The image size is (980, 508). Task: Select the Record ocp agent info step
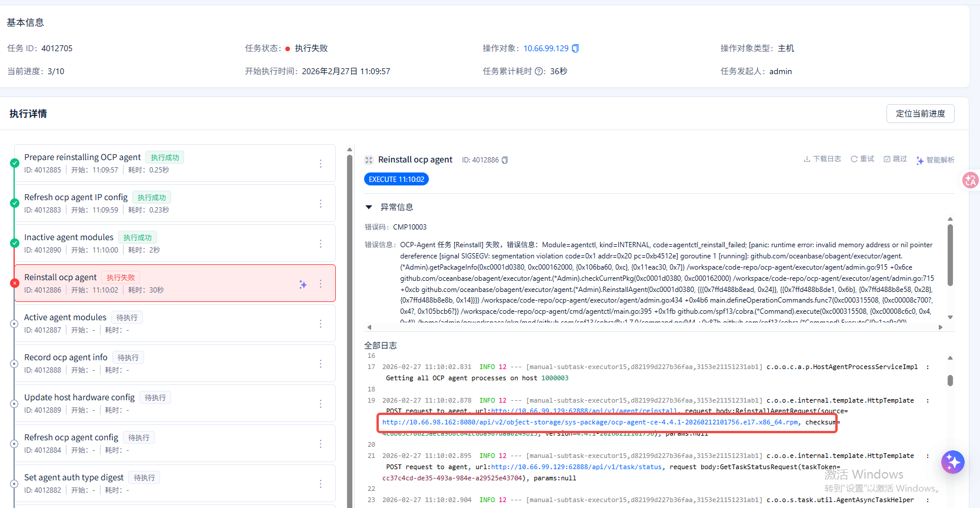click(x=66, y=357)
